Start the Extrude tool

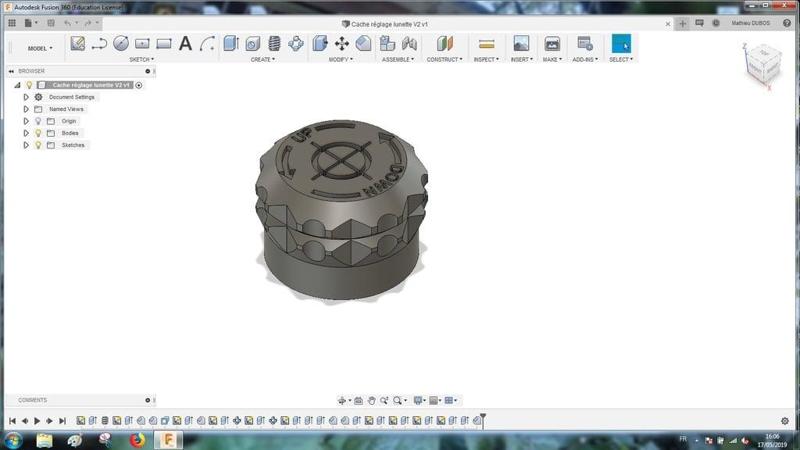click(x=231, y=44)
